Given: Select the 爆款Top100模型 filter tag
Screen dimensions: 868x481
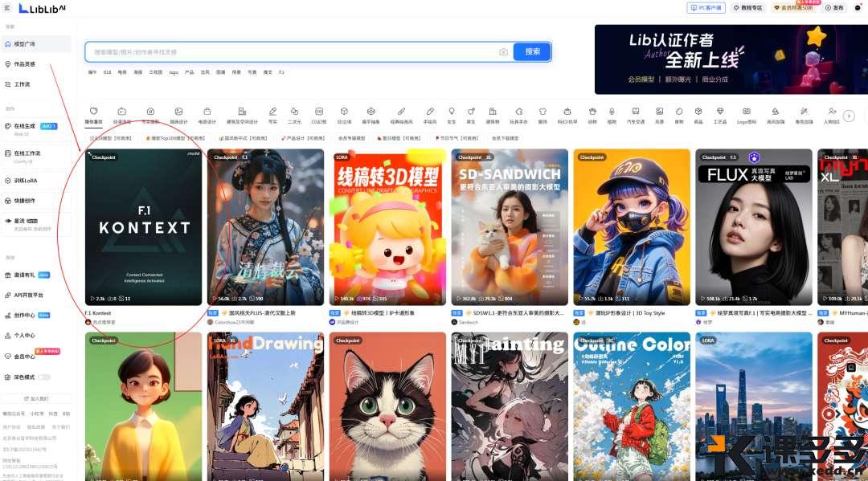Looking at the screenshot, I should coord(174,138).
